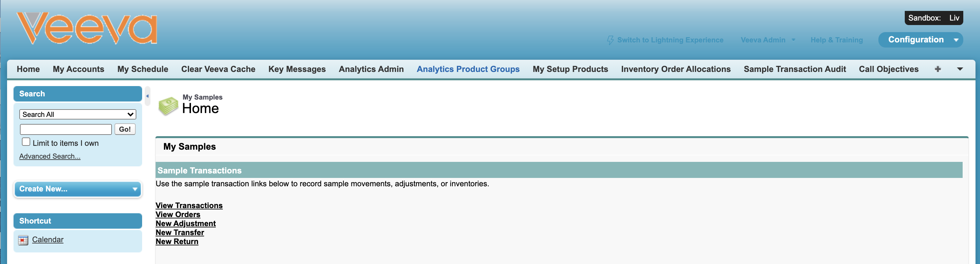980x264 pixels.
Task: Click the New Transfer link
Action: 179,233
